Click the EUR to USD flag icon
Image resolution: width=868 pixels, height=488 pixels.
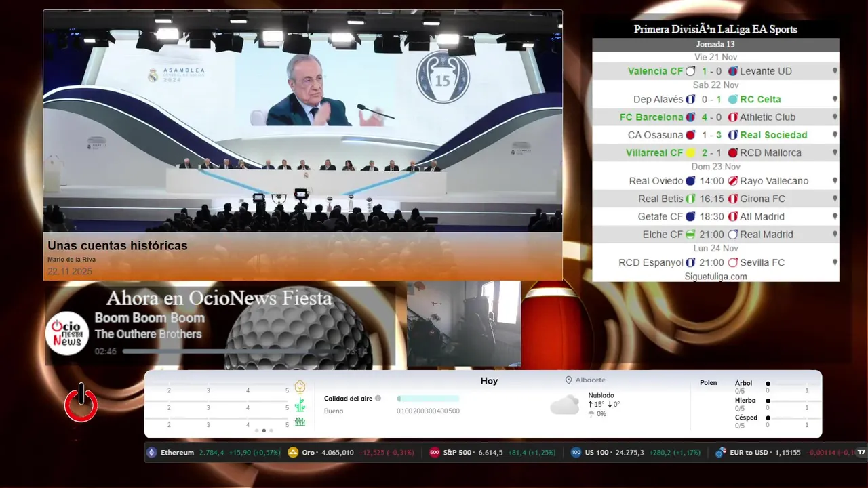721,452
